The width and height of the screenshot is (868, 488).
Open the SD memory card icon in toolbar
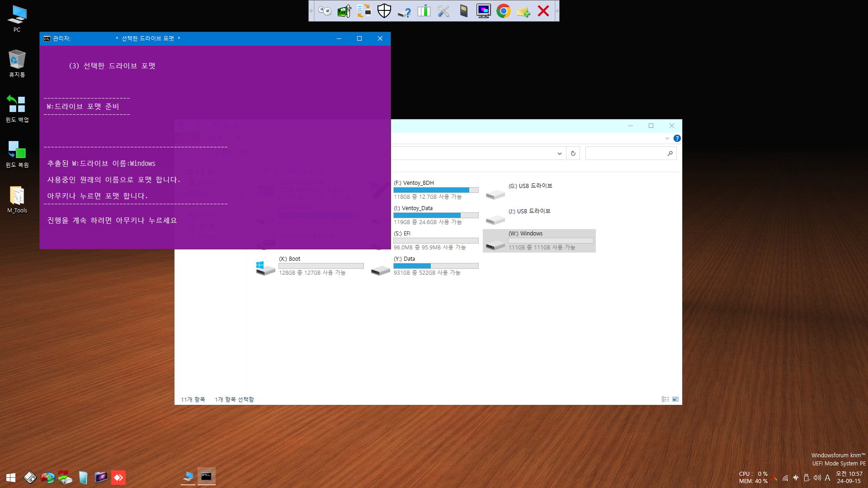click(464, 11)
